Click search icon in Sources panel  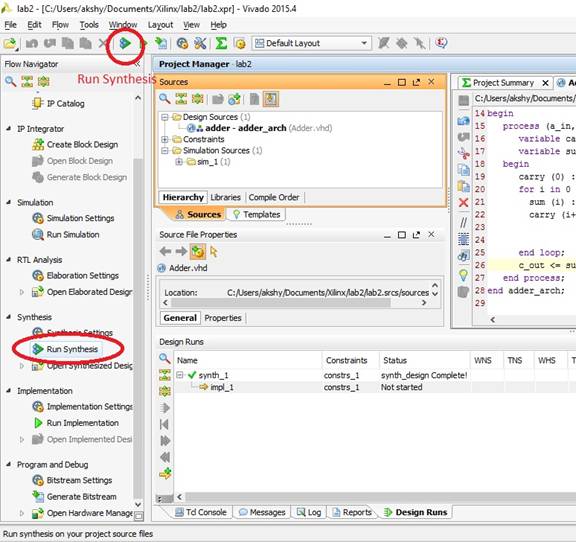tap(164, 98)
